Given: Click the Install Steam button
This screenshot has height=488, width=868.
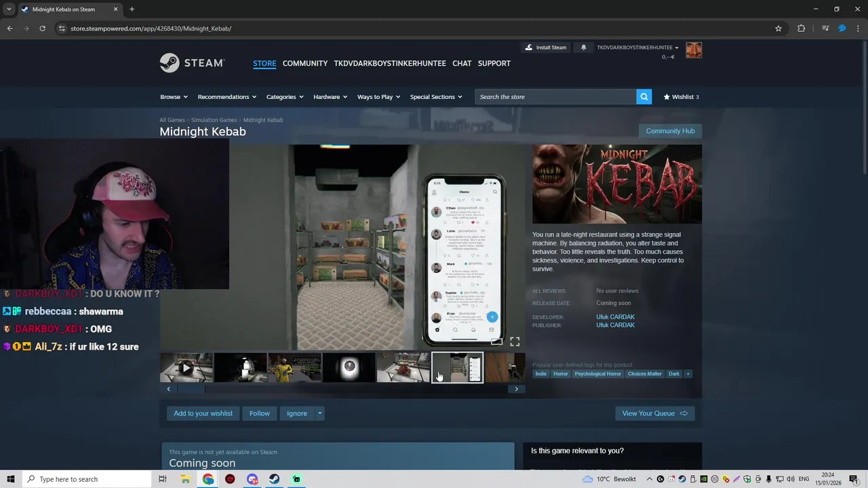Looking at the screenshot, I should [546, 47].
